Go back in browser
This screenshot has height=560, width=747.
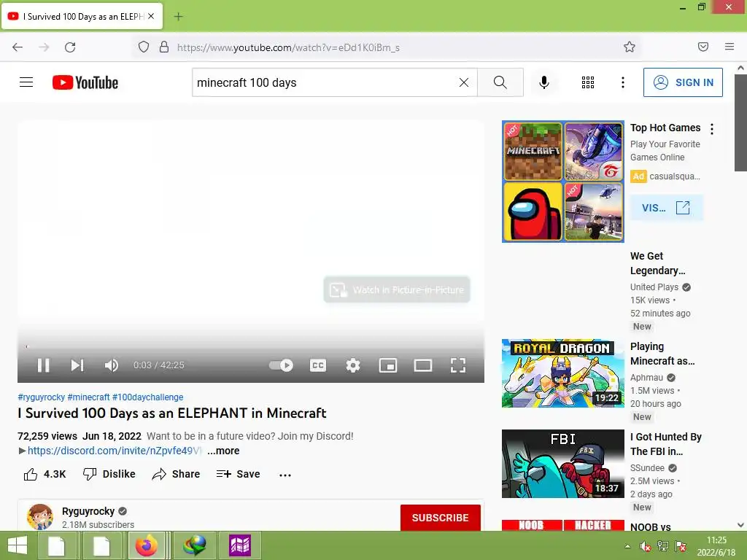[18, 47]
